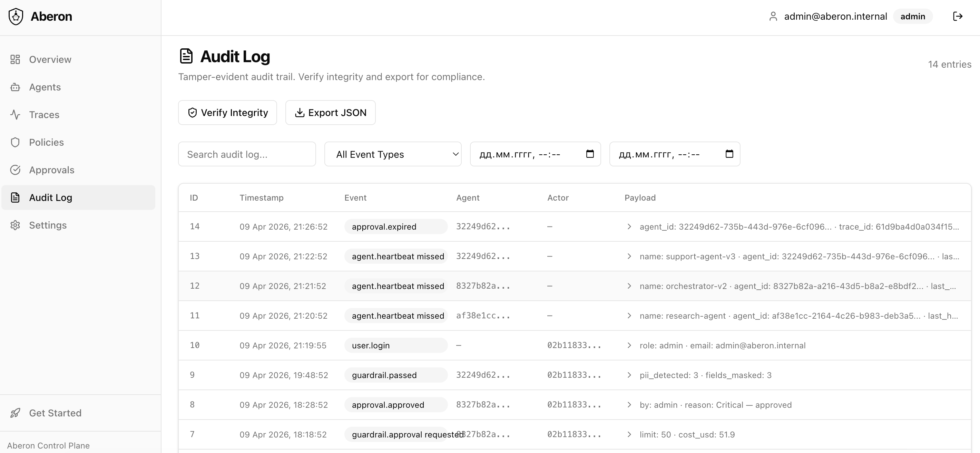Open Approvals using the checkmark icon
Screen dimensions: 980x453
[x=15, y=170]
